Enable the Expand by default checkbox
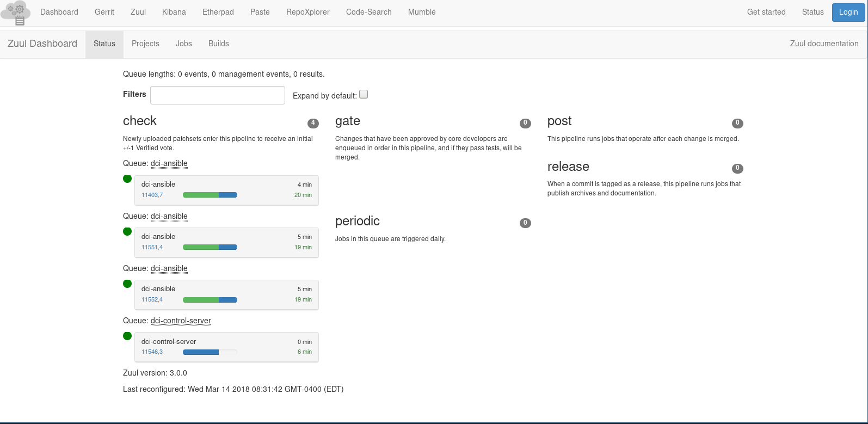 point(364,94)
